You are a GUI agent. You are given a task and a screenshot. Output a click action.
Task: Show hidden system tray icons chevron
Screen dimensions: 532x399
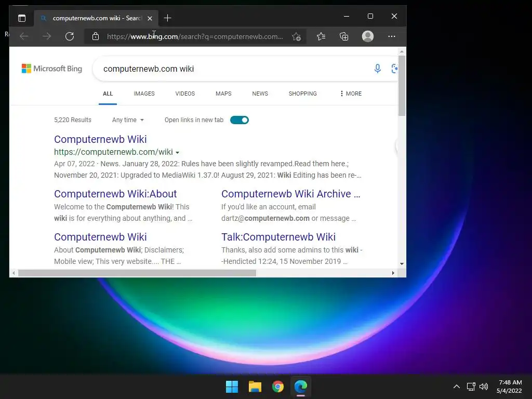(x=457, y=387)
